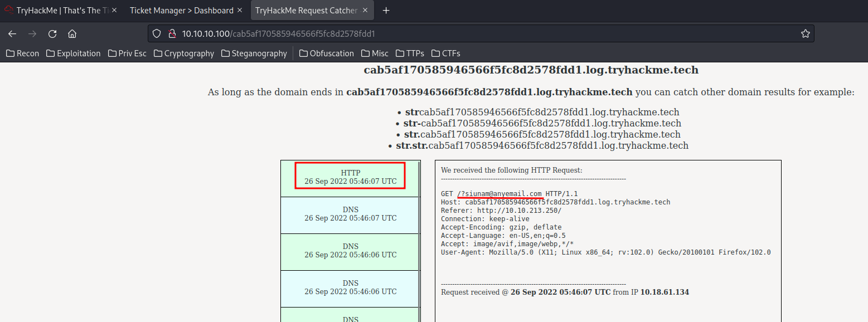Screen dimensions: 868x322
Task: Close the Ticket Manager Dashboard tab
Action: 240,10
